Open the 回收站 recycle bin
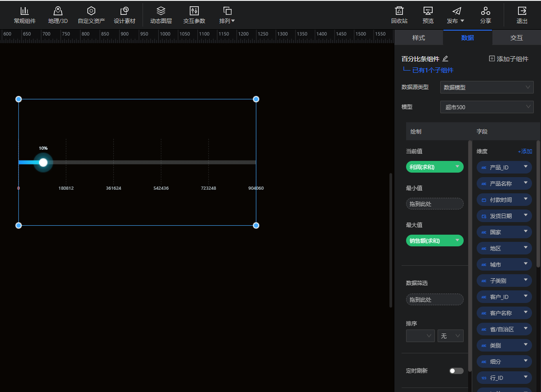This screenshot has width=541, height=392. (399, 11)
